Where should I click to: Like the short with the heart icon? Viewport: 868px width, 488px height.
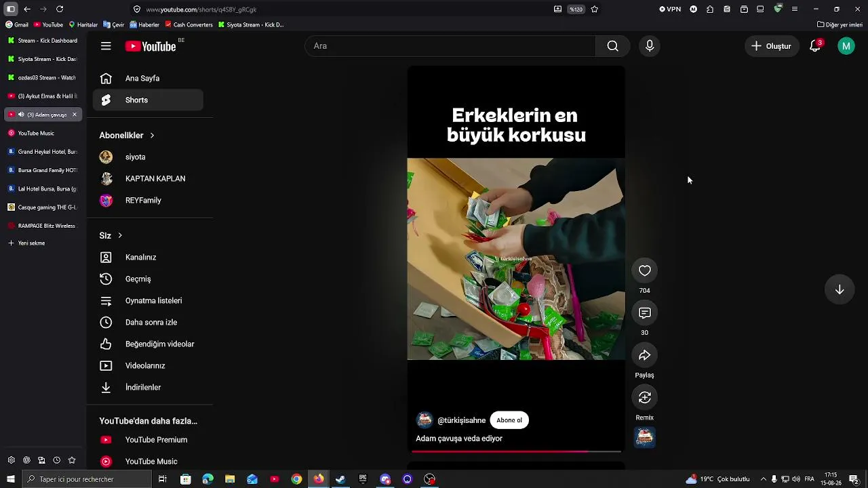(645, 271)
